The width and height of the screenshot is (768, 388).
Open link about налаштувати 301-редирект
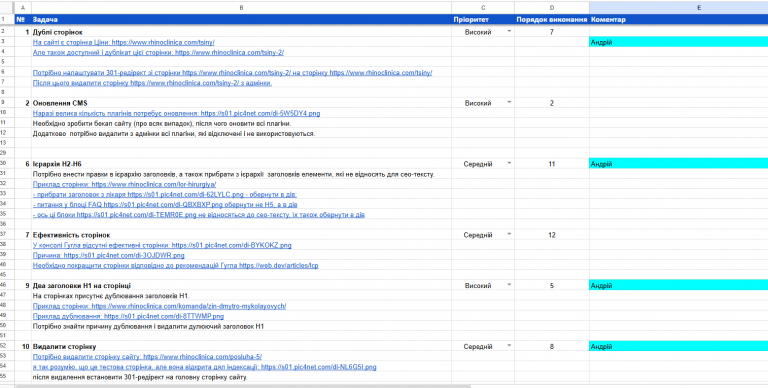pyautogui.click(x=232, y=73)
